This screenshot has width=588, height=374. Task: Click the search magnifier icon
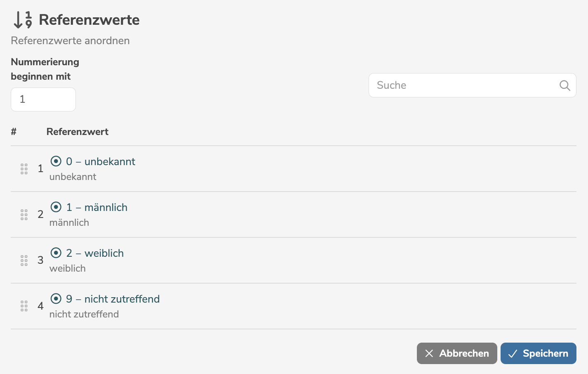564,85
